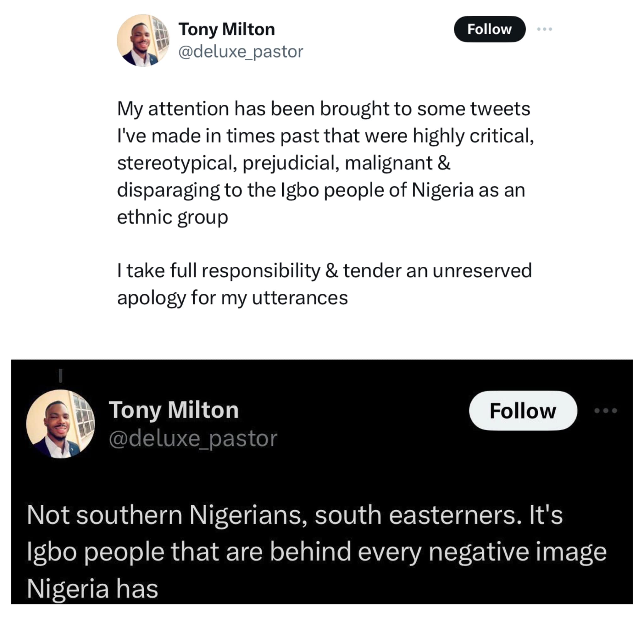Click the thread connector line above the dark avatar
644x644 pixels.
click(60, 375)
